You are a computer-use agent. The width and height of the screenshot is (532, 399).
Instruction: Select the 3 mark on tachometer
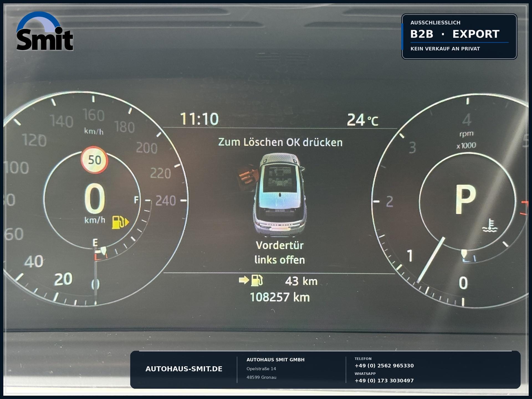coord(413,148)
